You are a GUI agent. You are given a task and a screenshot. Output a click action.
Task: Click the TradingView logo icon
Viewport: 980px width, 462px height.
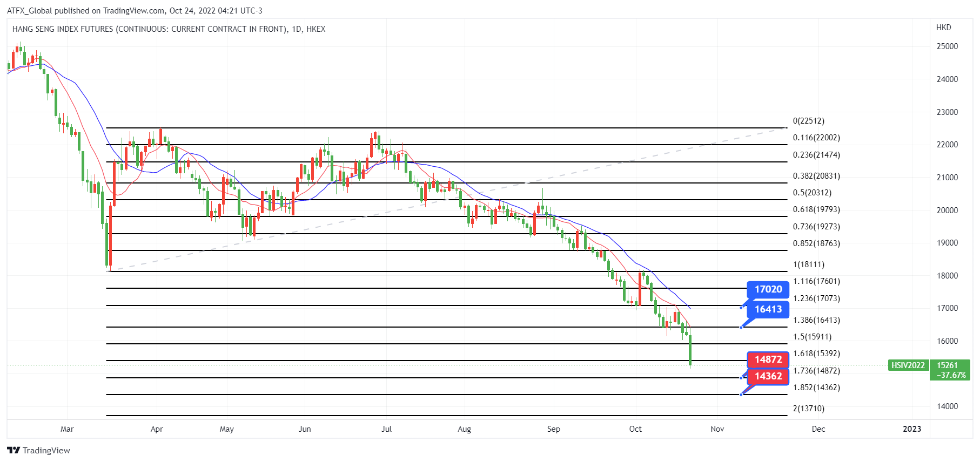(x=14, y=450)
